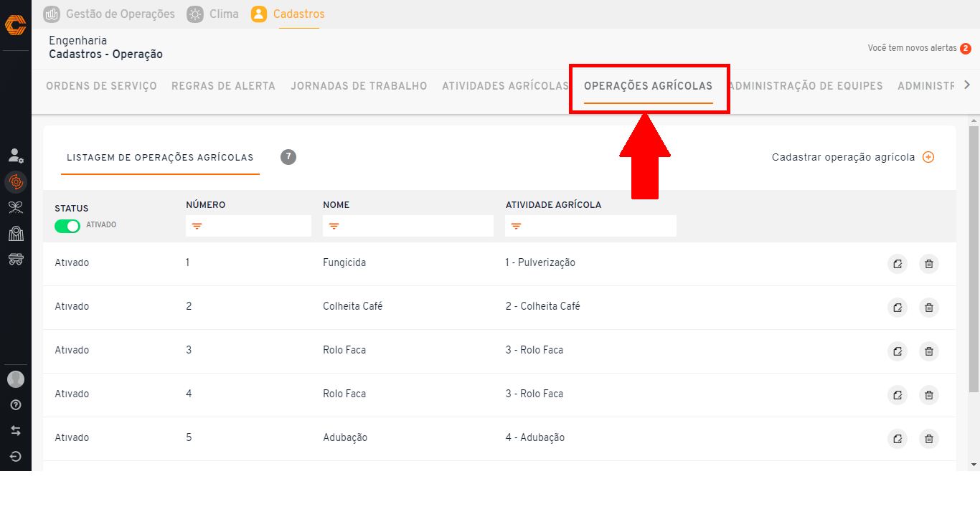Screen dimensions: 980x522
Task: Click the Clima sun icon
Action: 195,14
